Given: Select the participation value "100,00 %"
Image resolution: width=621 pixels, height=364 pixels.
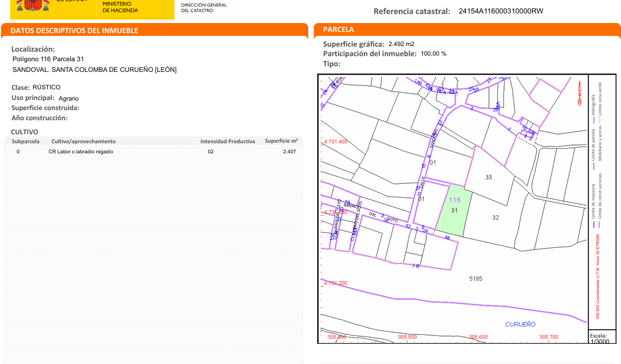Looking at the screenshot, I should (434, 53).
